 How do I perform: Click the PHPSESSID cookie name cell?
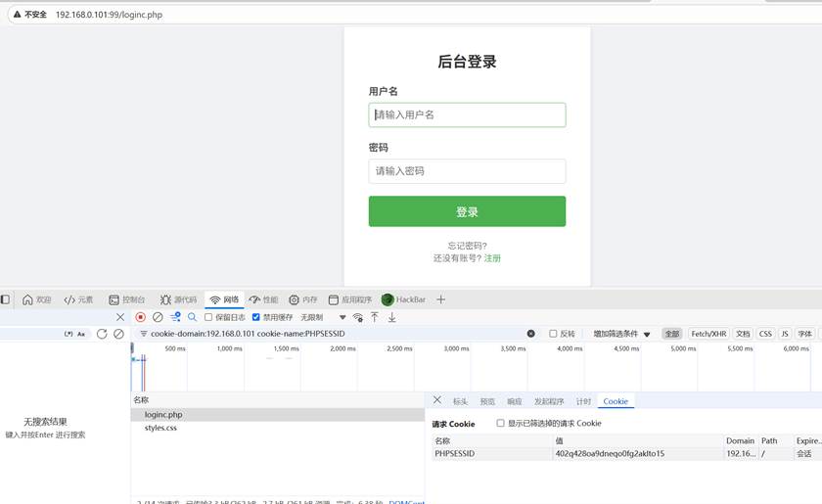pyautogui.click(x=491, y=454)
